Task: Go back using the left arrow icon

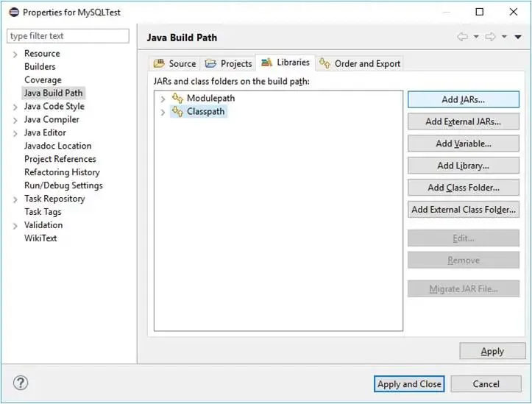Action: 462,37
